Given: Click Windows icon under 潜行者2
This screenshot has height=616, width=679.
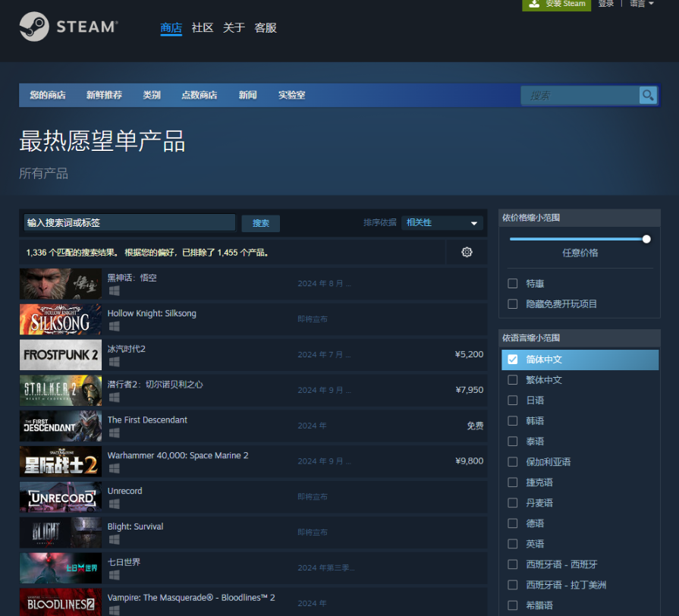Looking at the screenshot, I should pyautogui.click(x=115, y=398).
